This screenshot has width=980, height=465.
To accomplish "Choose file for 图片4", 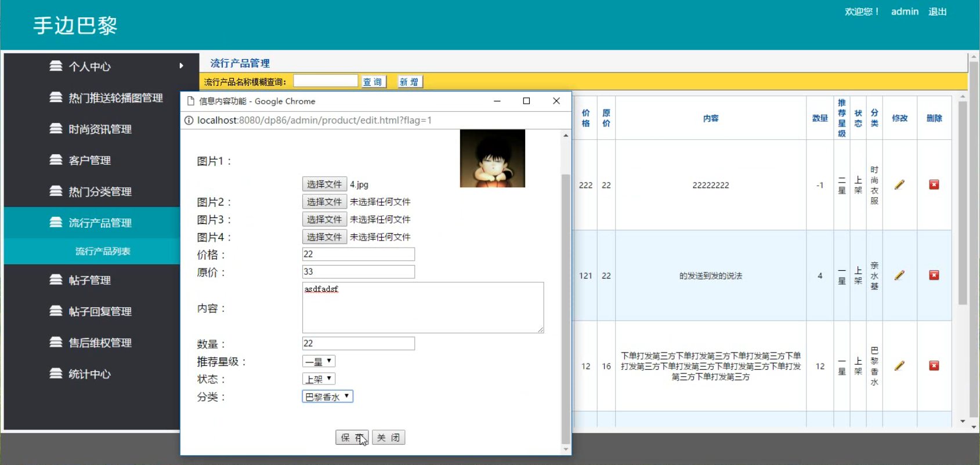I will [324, 237].
